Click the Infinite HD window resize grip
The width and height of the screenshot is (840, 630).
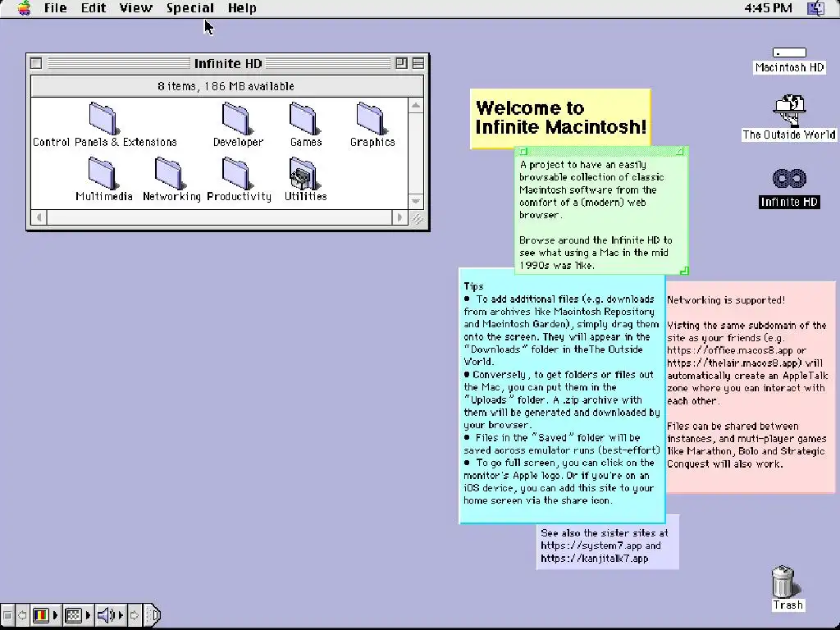(x=416, y=218)
